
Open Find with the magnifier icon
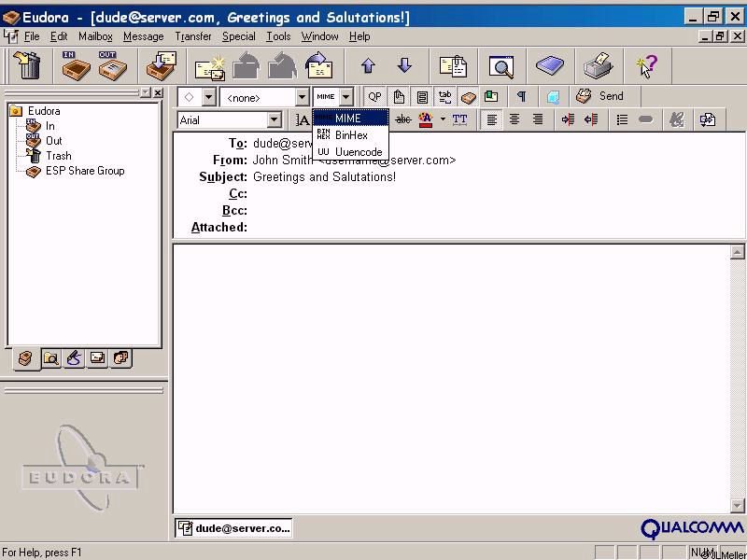point(501,66)
